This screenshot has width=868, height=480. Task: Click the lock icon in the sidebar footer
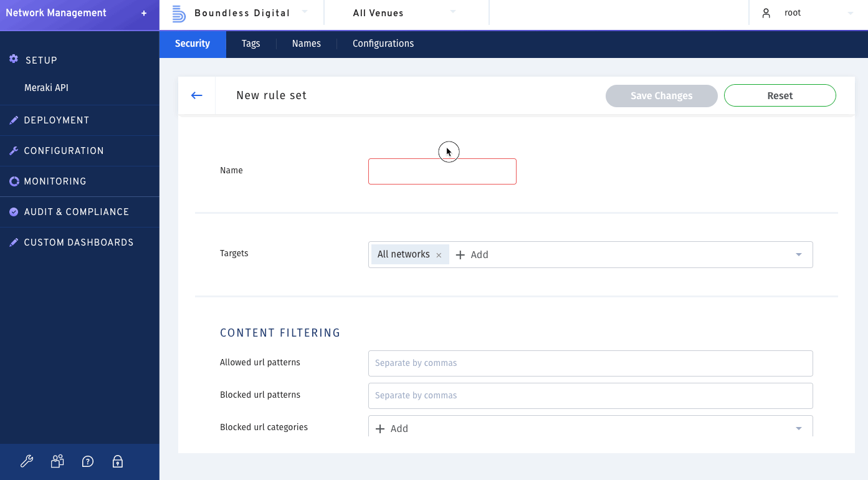point(118,461)
